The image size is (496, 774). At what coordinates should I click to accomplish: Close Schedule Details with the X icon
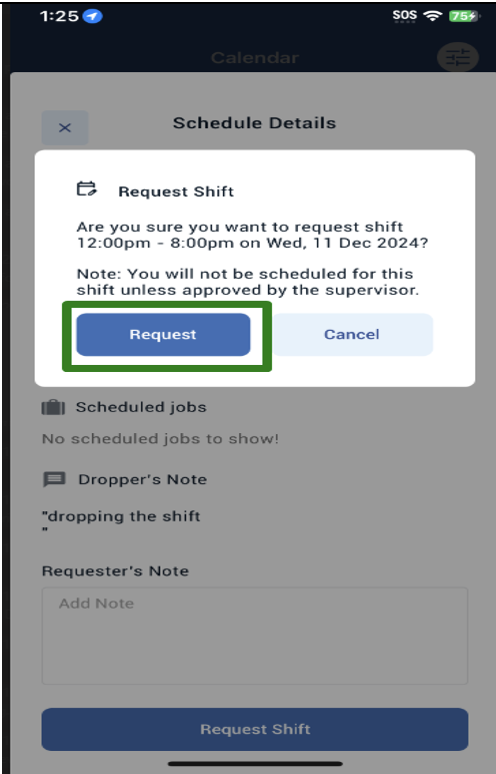[65, 128]
